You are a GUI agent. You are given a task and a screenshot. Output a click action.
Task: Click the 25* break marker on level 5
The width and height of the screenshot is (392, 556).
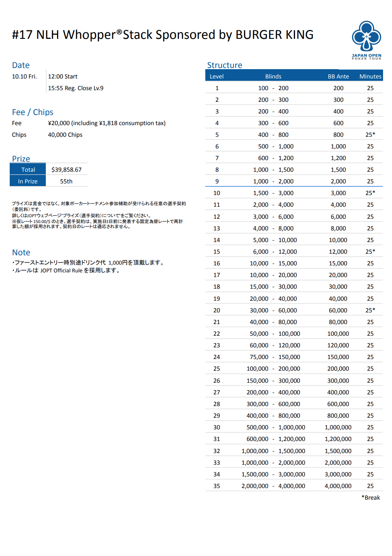(370, 135)
